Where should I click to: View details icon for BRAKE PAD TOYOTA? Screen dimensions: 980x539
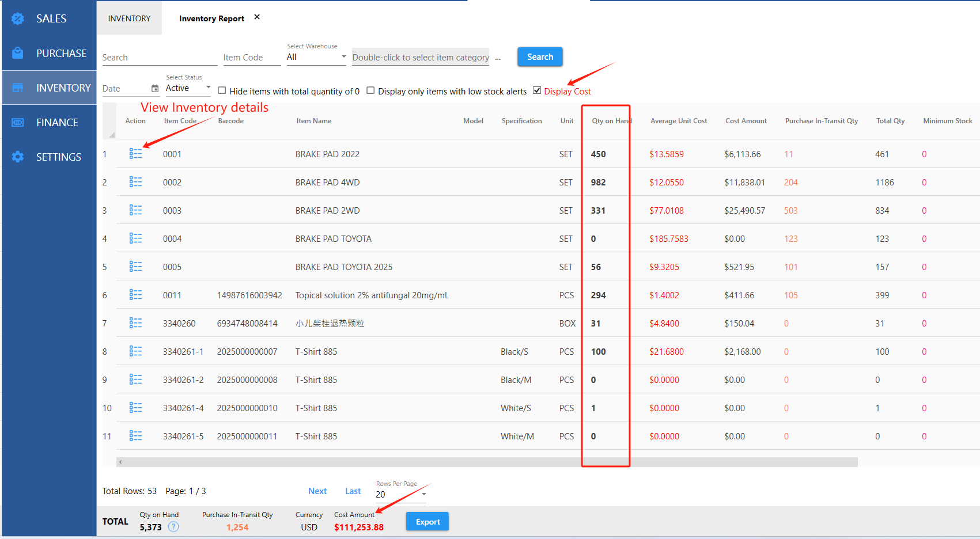(135, 238)
